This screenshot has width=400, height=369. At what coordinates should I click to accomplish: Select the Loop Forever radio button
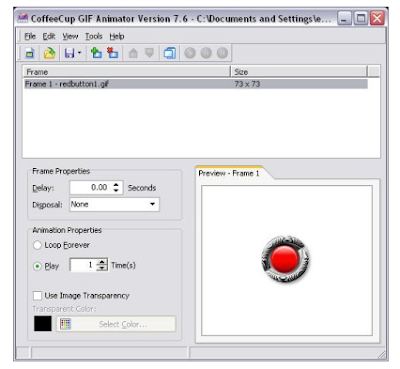[37, 245]
